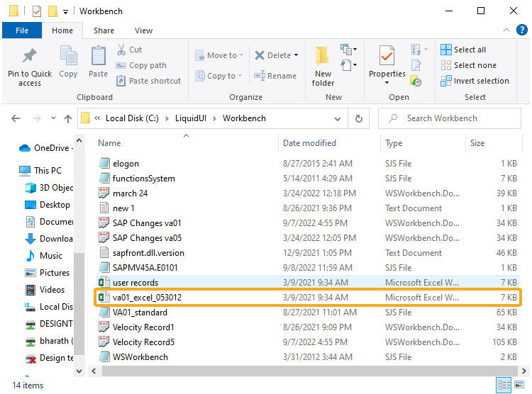Open address bar previous locations dropdown
532x394 pixels.
pos(337,118)
